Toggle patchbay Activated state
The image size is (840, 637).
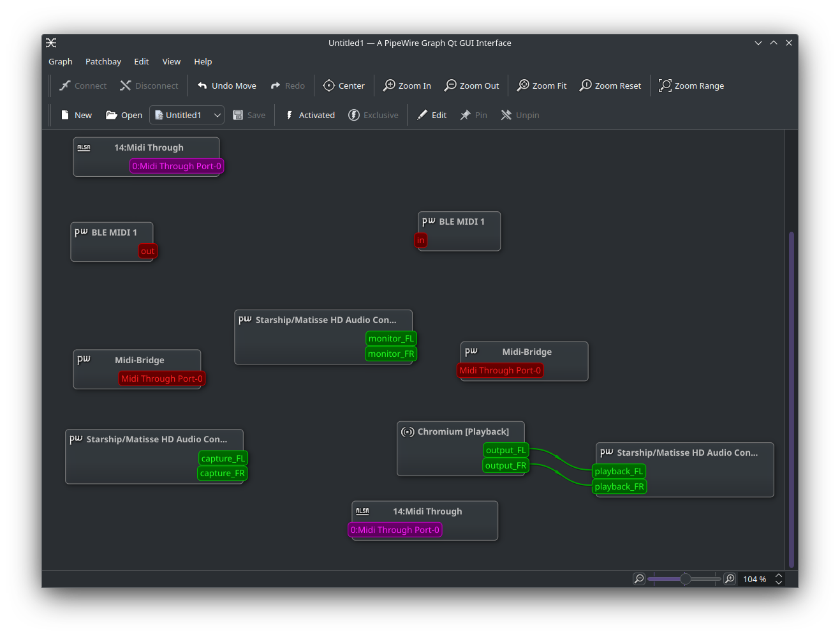[x=310, y=115]
